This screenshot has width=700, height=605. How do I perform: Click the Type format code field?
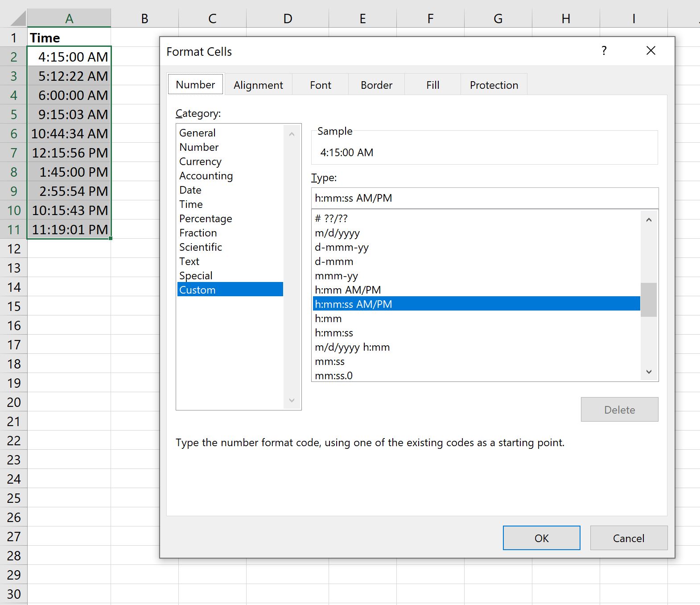point(485,198)
